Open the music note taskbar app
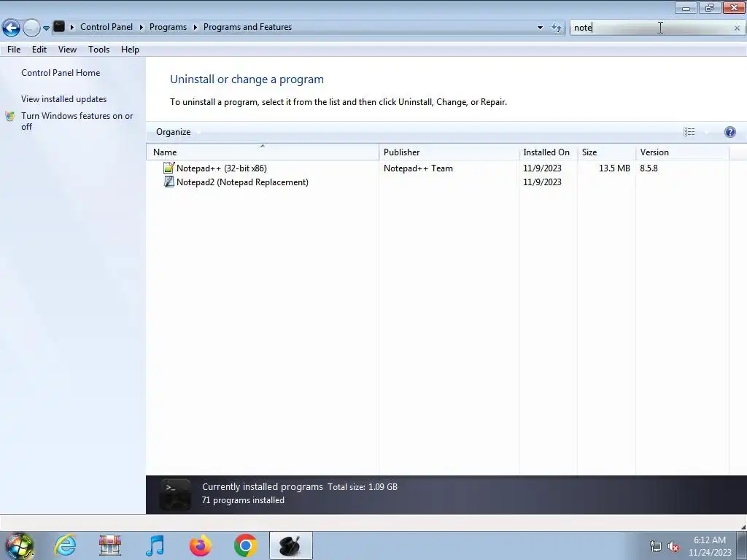 155,545
